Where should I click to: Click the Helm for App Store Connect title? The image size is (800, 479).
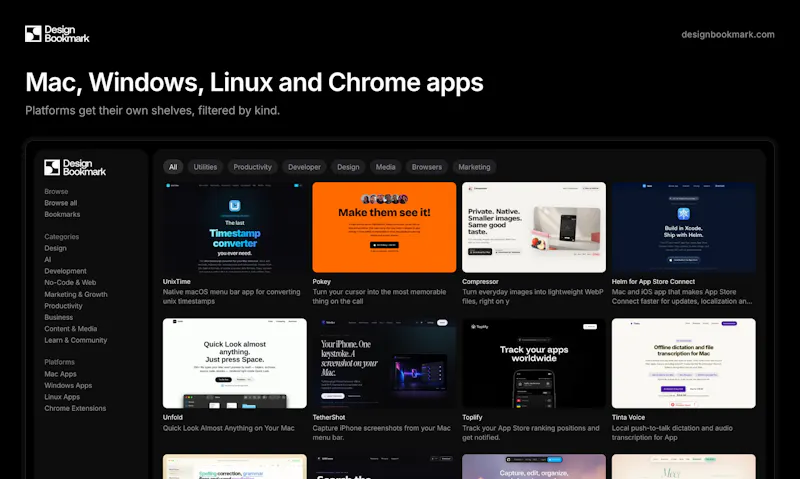tap(653, 282)
